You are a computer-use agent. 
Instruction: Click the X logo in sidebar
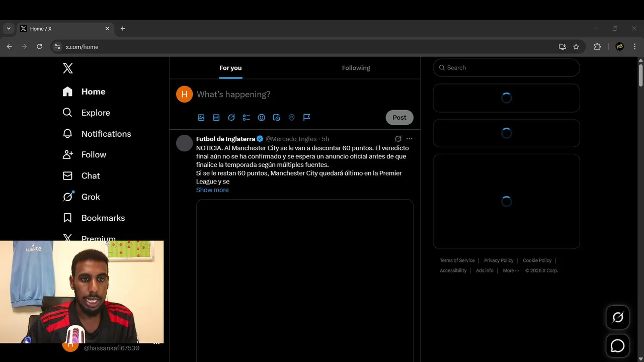pyautogui.click(x=68, y=68)
